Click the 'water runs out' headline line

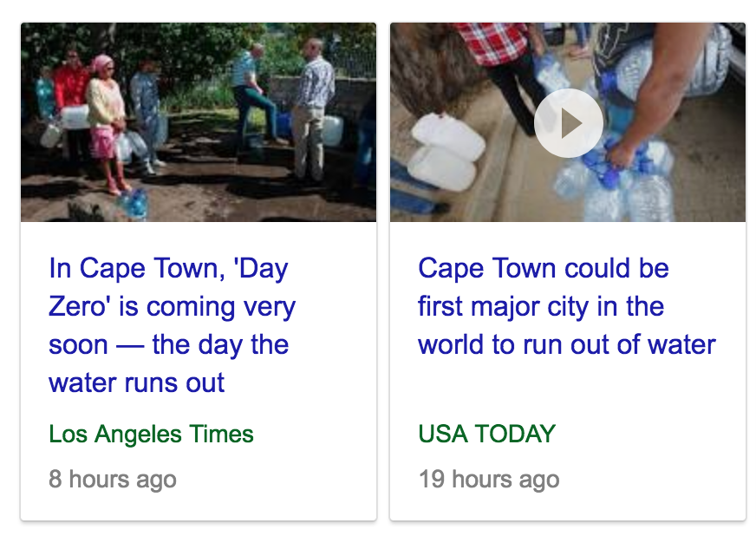[136, 383]
